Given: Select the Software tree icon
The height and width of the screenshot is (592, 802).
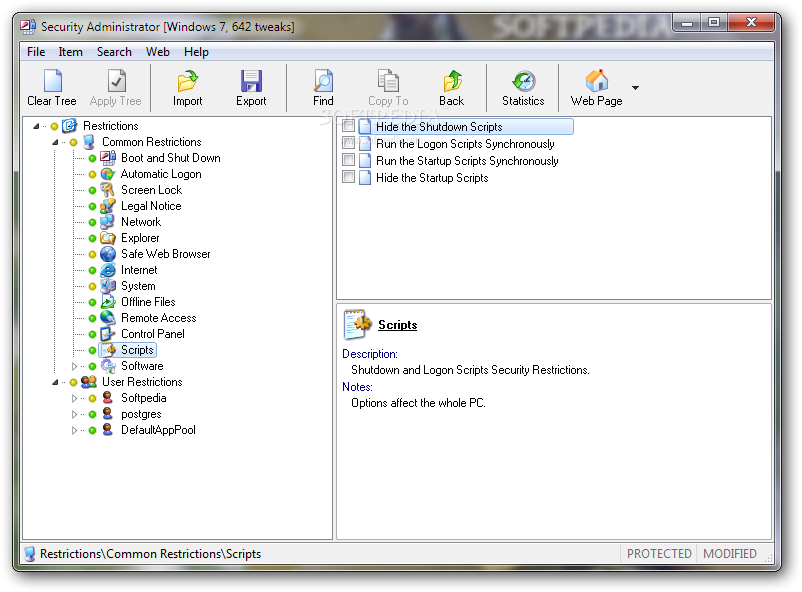Looking at the screenshot, I should pyautogui.click(x=108, y=366).
